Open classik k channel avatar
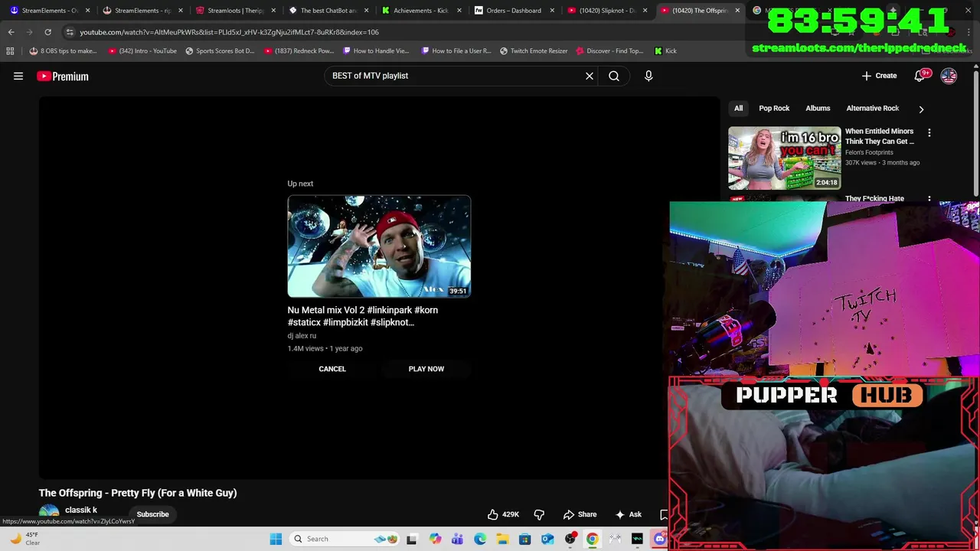The image size is (980, 551). pyautogui.click(x=49, y=514)
